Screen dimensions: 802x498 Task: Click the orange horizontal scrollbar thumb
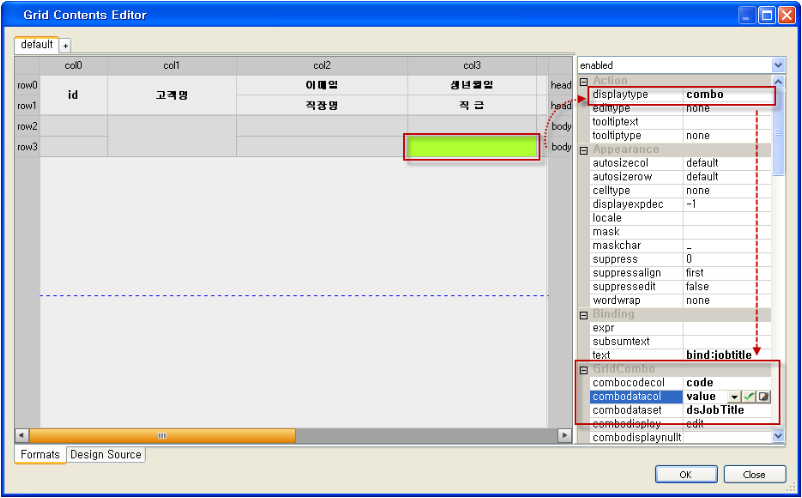162,436
